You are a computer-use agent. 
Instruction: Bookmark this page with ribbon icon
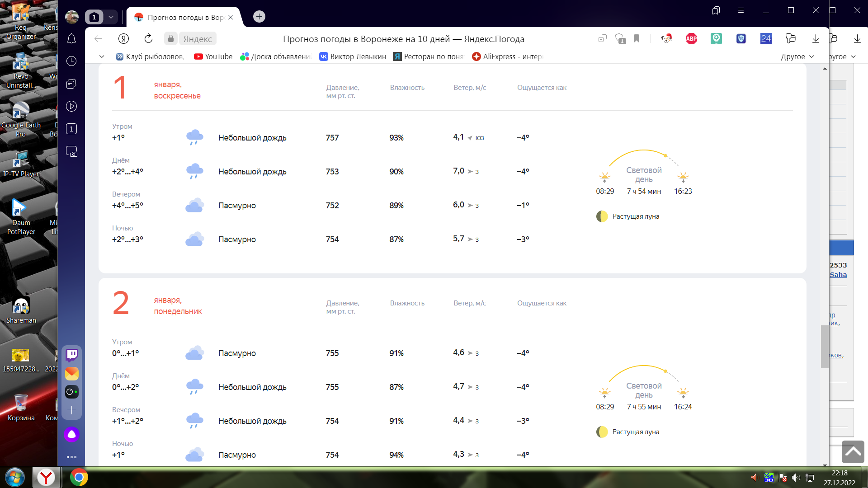637,39
